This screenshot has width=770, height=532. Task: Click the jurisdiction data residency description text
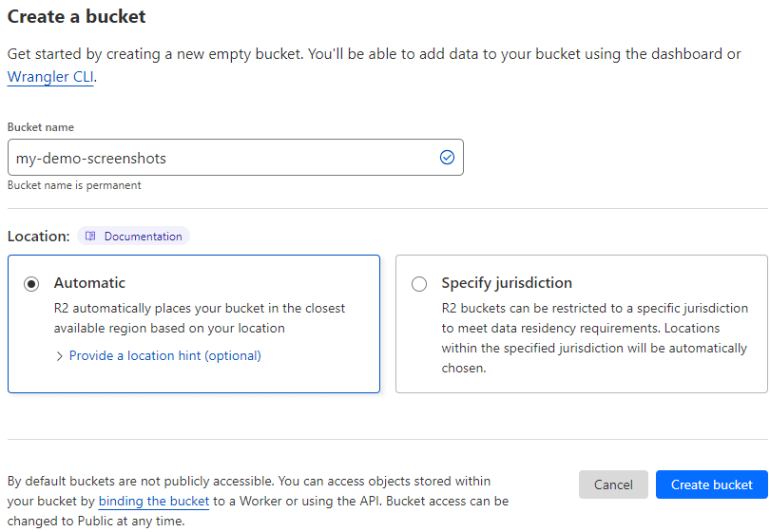(x=595, y=338)
